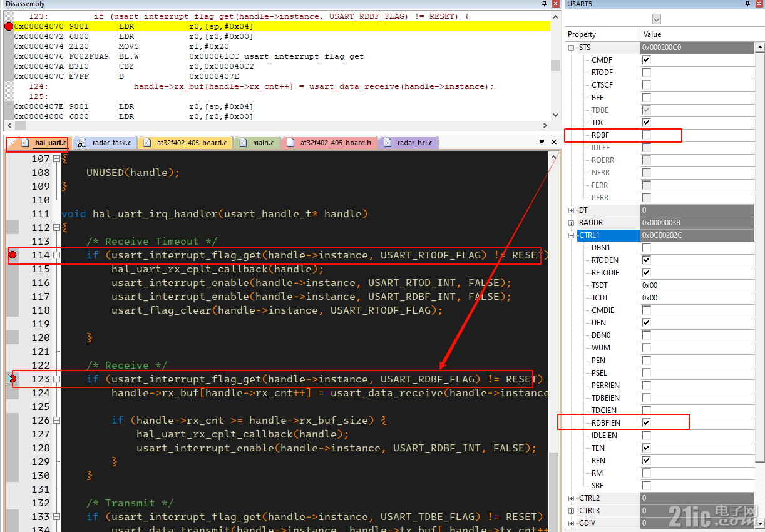Check the PEN parity enable checkbox
Image resolution: width=765 pixels, height=532 pixels.
(x=647, y=360)
